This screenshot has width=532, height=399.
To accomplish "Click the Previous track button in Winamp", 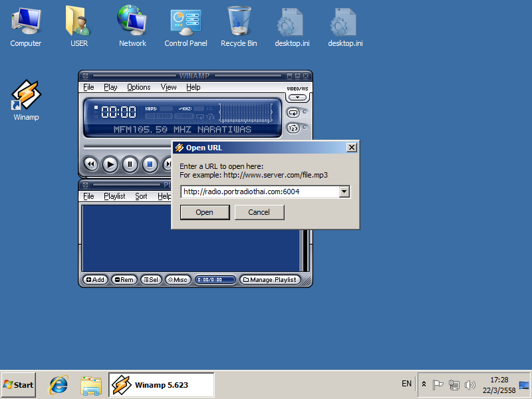I will click(x=90, y=164).
